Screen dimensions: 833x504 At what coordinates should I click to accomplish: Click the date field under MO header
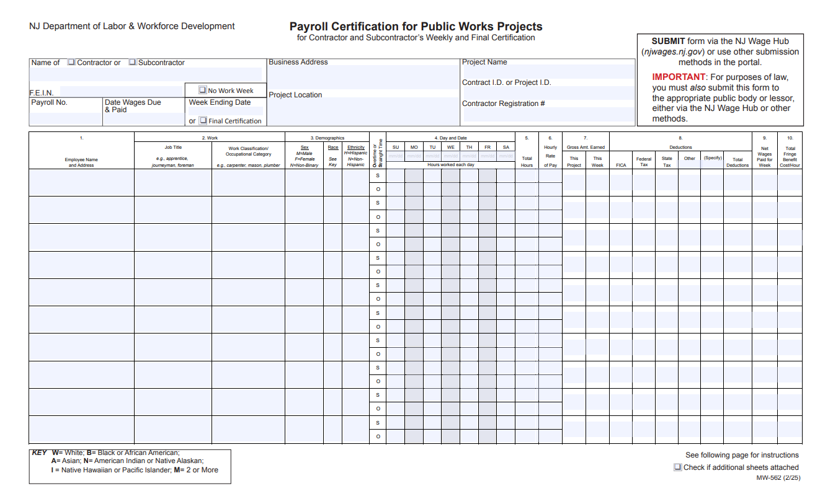click(414, 156)
